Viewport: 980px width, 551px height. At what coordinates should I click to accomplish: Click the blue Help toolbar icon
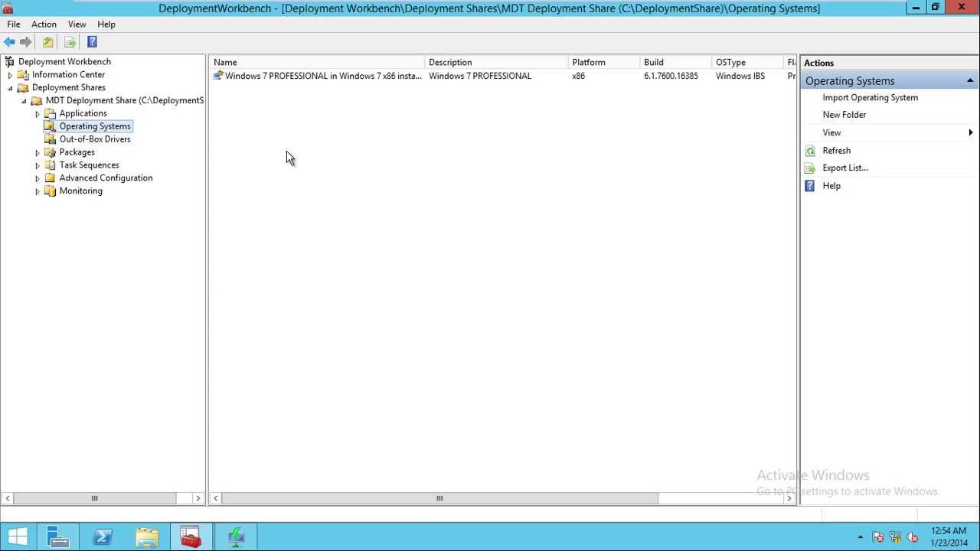92,42
